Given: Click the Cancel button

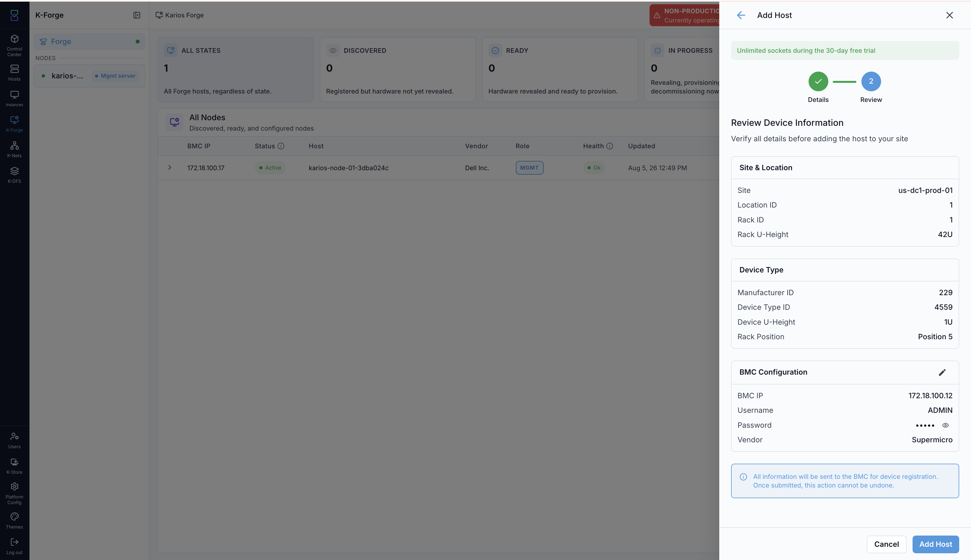Looking at the screenshot, I should pyautogui.click(x=886, y=544).
